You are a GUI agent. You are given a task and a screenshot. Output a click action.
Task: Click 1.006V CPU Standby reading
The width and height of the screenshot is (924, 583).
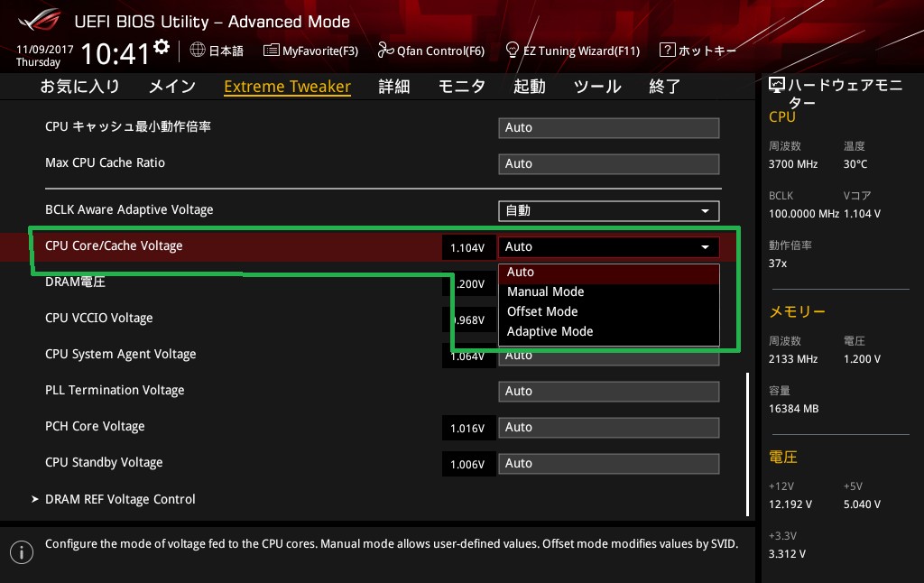click(468, 465)
